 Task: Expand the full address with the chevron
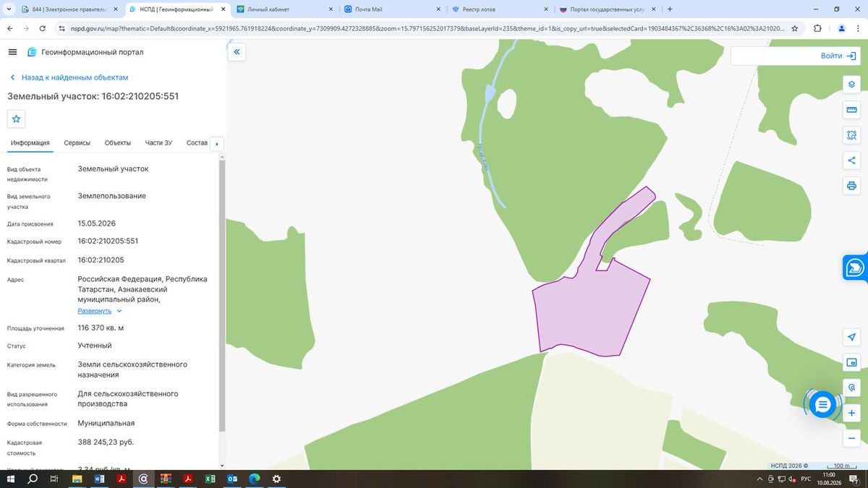[119, 311]
